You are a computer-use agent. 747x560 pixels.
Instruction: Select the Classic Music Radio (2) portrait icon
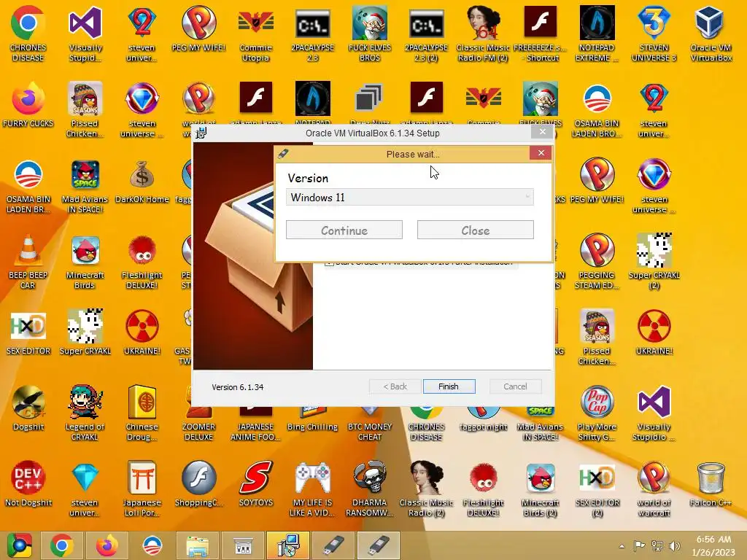click(x=426, y=489)
